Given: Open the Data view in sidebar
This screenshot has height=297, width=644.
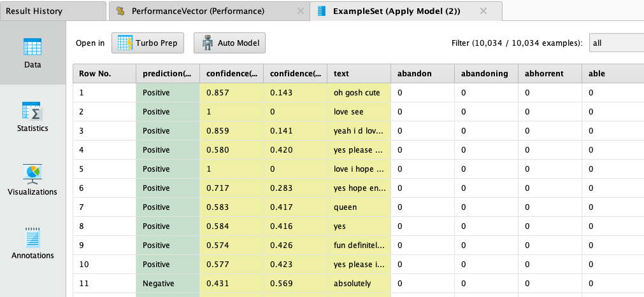Looking at the screenshot, I should [x=32, y=53].
